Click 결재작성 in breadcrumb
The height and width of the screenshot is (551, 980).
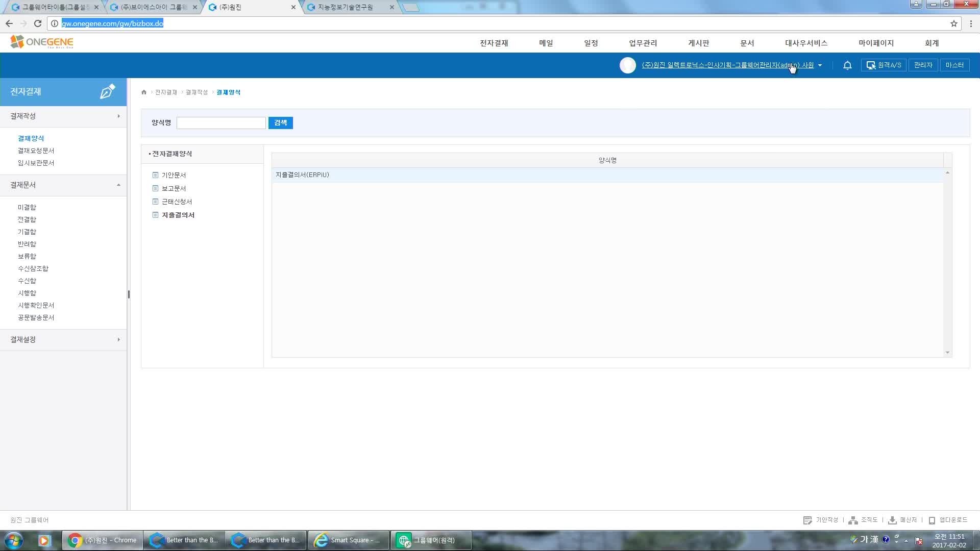[x=197, y=92]
